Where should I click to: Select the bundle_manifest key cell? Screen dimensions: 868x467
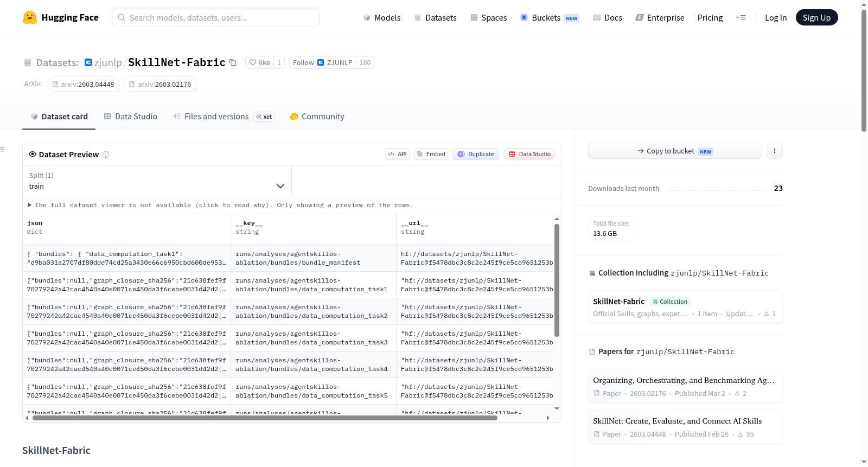click(314, 258)
